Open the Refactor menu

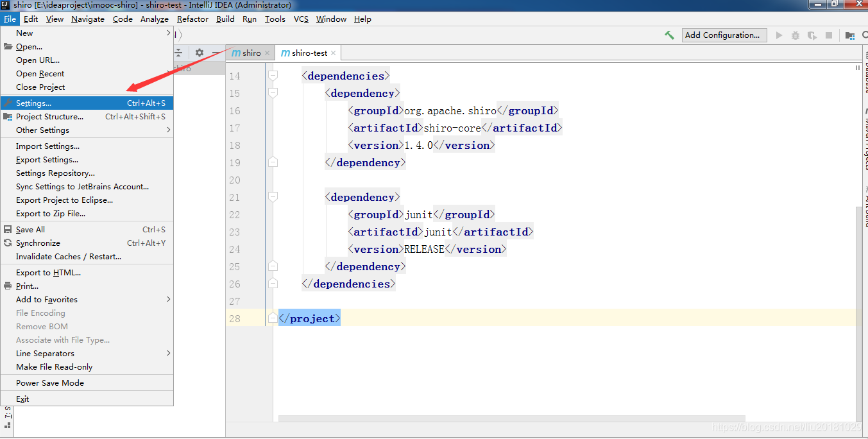point(192,19)
